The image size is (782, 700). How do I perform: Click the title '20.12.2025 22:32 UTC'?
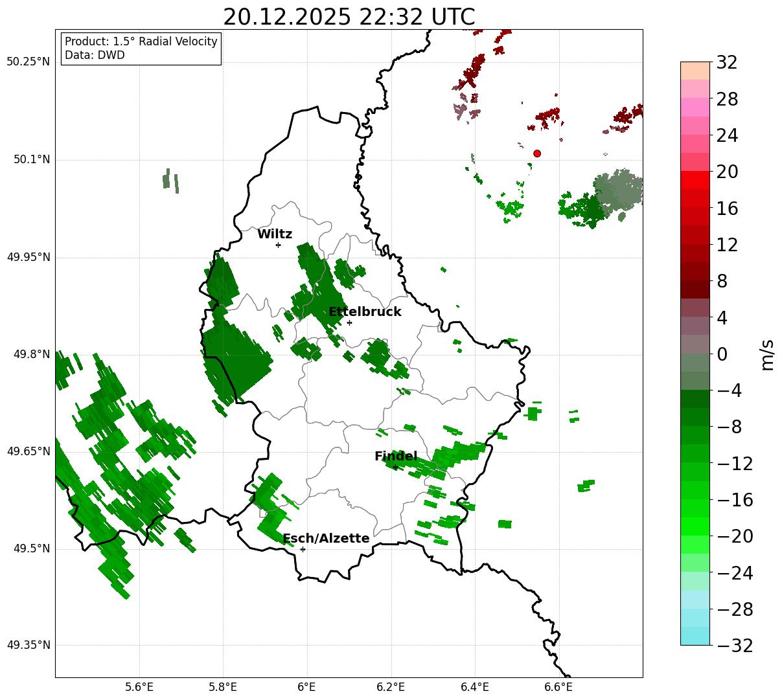click(349, 17)
